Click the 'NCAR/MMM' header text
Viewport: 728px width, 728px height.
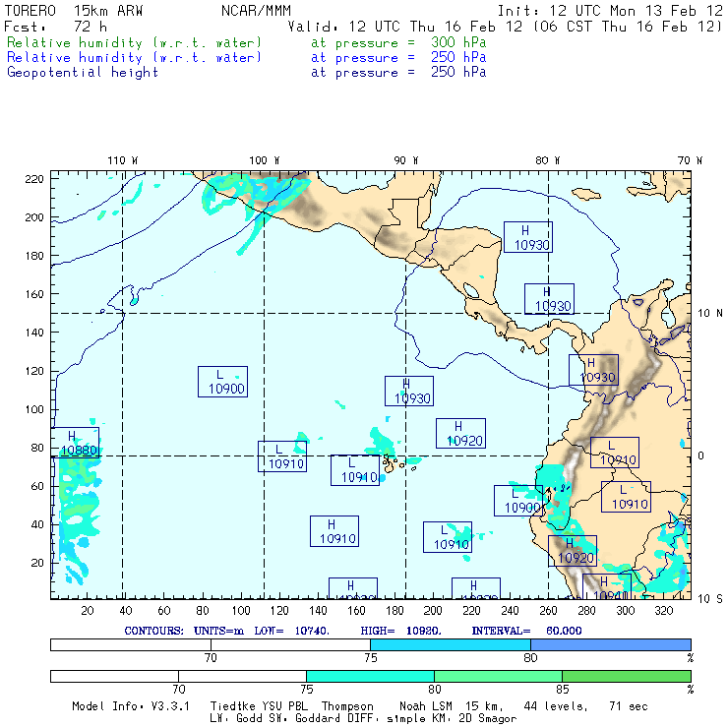pyautogui.click(x=256, y=11)
